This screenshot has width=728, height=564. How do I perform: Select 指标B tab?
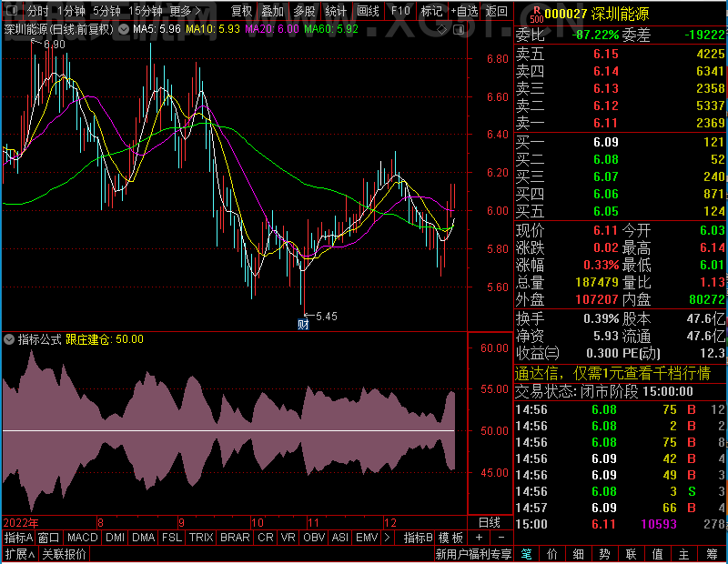coord(418,538)
